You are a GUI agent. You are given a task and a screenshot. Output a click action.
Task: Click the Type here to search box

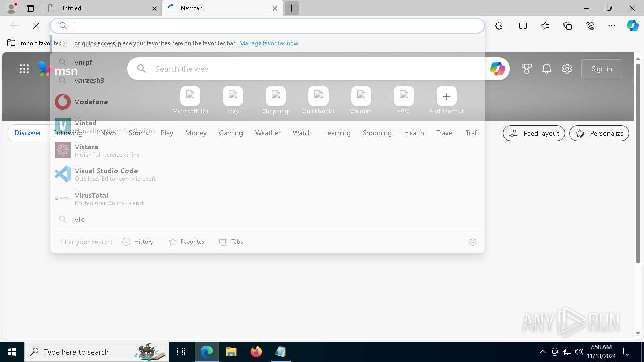pos(97,352)
